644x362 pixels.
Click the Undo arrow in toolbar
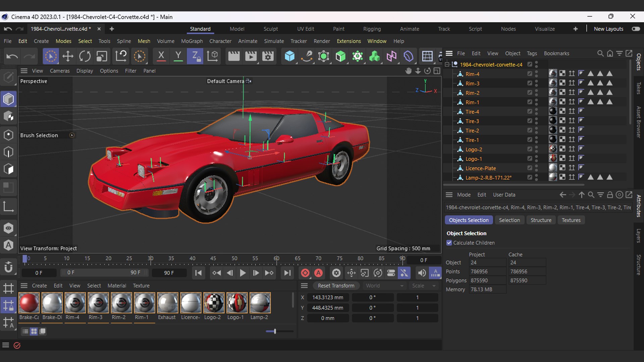12,56
